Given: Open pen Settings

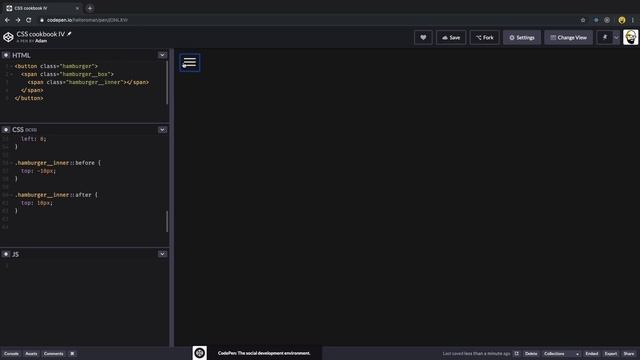Looking at the screenshot, I should coord(522,38).
